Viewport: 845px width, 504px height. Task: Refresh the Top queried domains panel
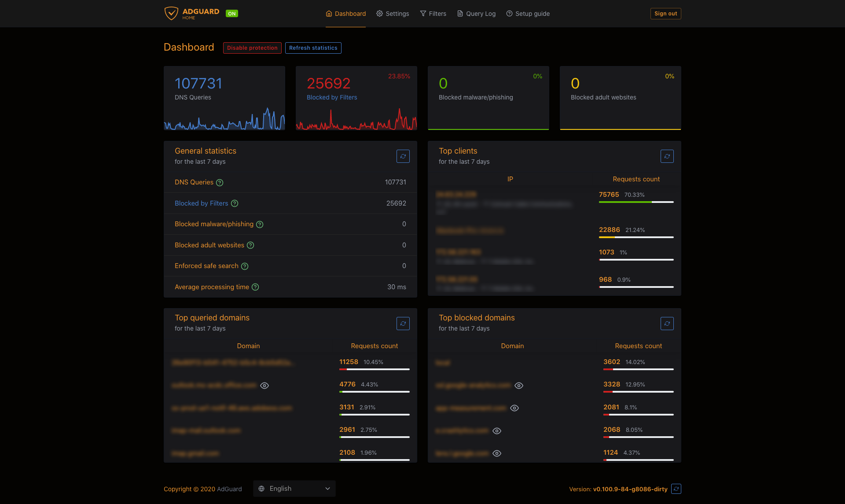pyautogui.click(x=403, y=324)
